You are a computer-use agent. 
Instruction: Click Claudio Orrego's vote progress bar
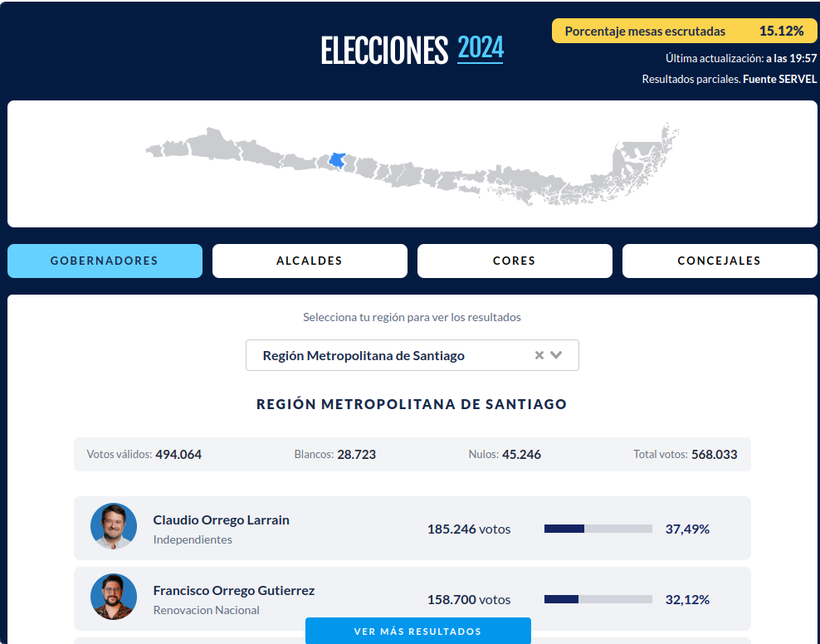point(598,526)
